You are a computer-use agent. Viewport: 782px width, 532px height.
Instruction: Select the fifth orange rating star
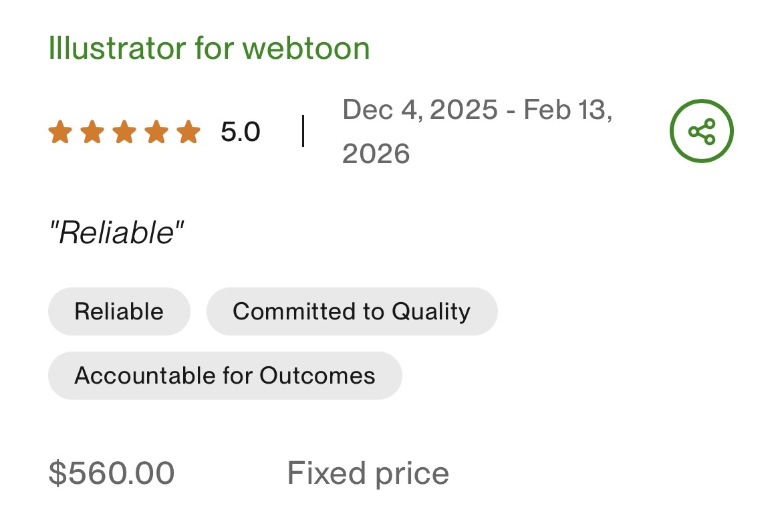pyautogui.click(x=188, y=132)
